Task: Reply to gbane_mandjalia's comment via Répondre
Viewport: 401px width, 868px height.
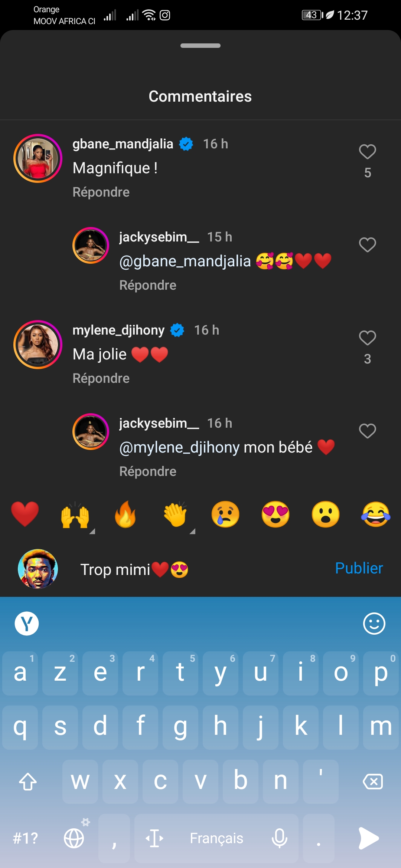Action: 101,192
